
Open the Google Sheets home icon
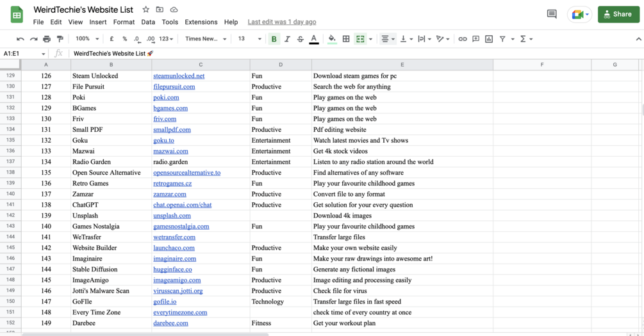pyautogui.click(x=17, y=15)
